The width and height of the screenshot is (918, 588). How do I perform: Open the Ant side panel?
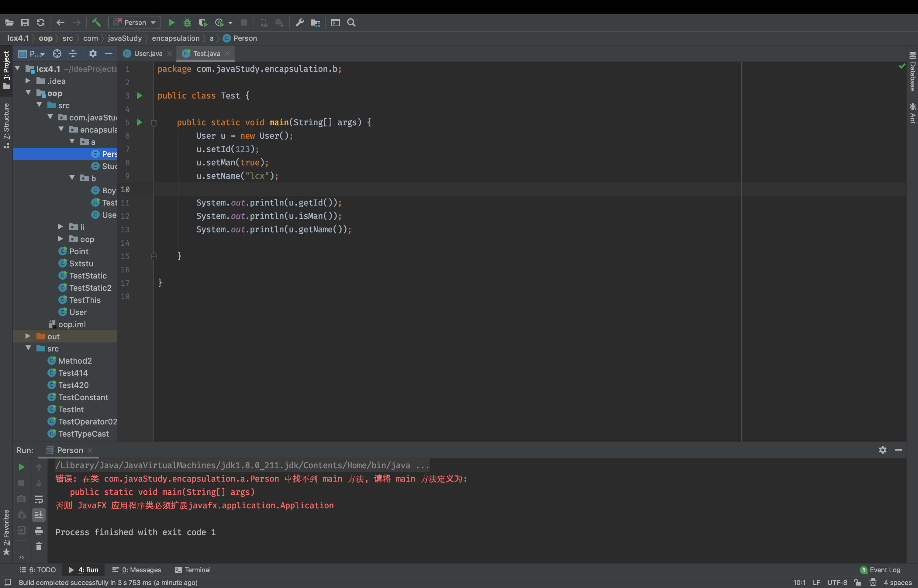pos(912,113)
